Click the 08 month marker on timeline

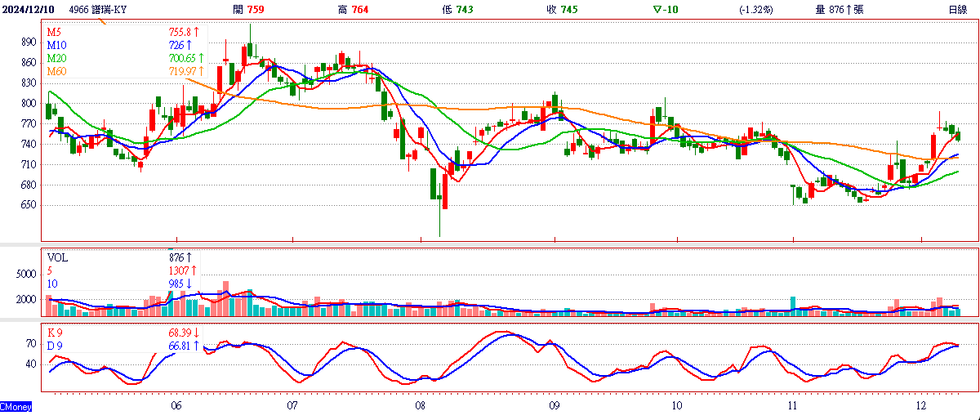pyautogui.click(x=420, y=405)
